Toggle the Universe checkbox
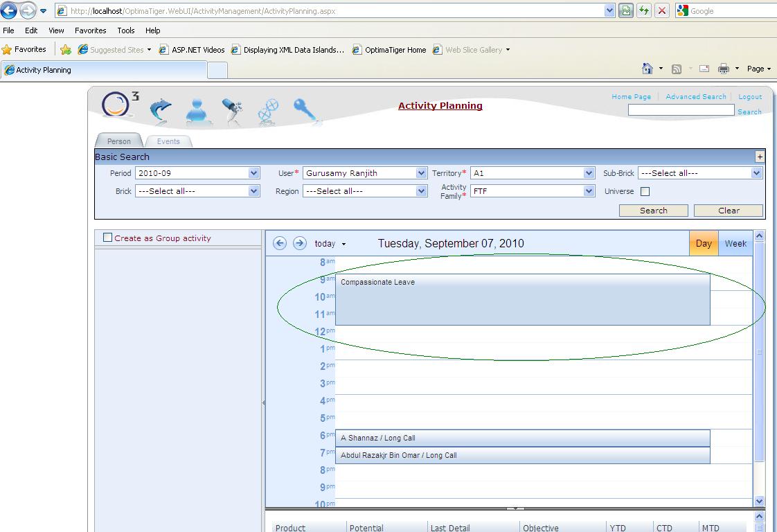The height and width of the screenshot is (532, 777). pyautogui.click(x=645, y=191)
